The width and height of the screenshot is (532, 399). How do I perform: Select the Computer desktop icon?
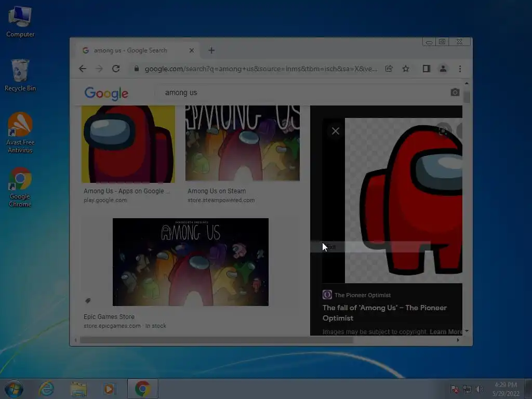coord(20,22)
